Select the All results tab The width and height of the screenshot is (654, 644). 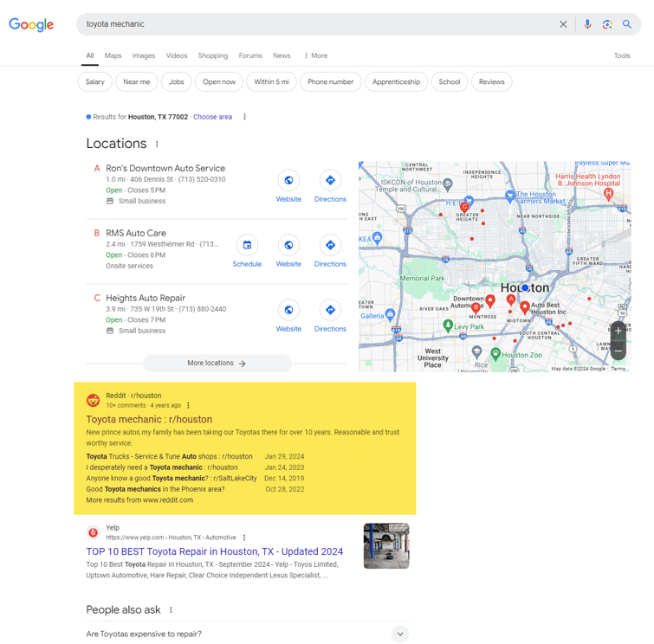pos(90,55)
